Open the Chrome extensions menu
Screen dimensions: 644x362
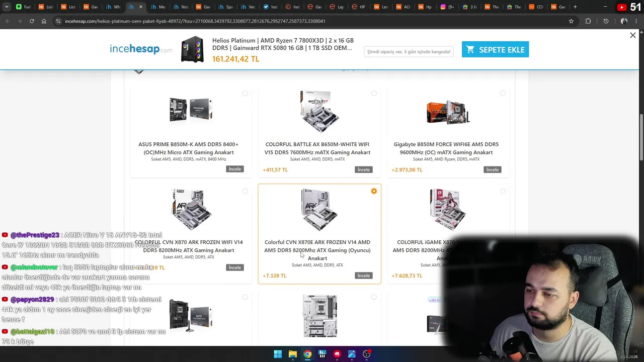[x=588, y=21]
